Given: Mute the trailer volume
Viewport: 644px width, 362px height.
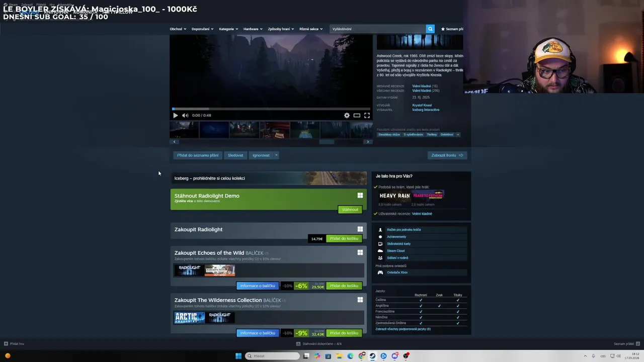Looking at the screenshot, I should tap(185, 115).
